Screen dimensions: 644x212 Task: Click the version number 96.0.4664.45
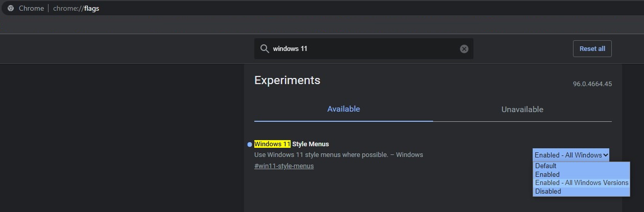click(x=592, y=84)
